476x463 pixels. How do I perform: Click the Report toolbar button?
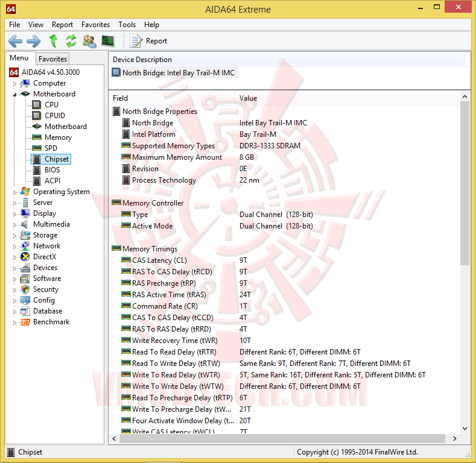click(x=148, y=41)
